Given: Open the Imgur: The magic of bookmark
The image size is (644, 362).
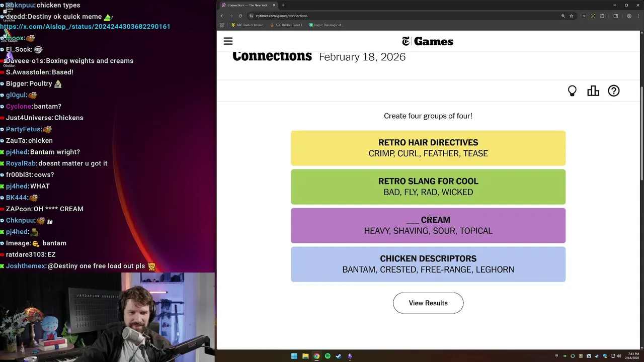Looking at the screenshot, I should pyautogui.click(x=326, y=25).
